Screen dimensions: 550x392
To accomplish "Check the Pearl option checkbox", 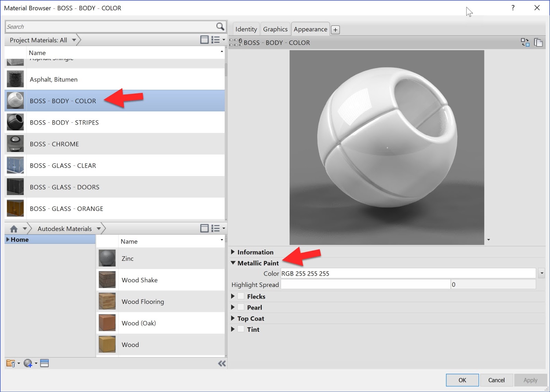I will coord(241,307).
